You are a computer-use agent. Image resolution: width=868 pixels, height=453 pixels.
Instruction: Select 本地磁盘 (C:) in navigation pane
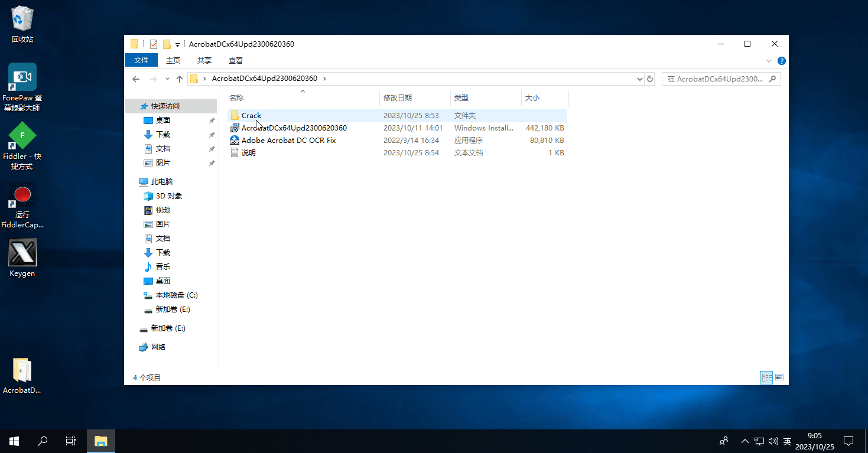pyautogui.click(x=177, y=295)
